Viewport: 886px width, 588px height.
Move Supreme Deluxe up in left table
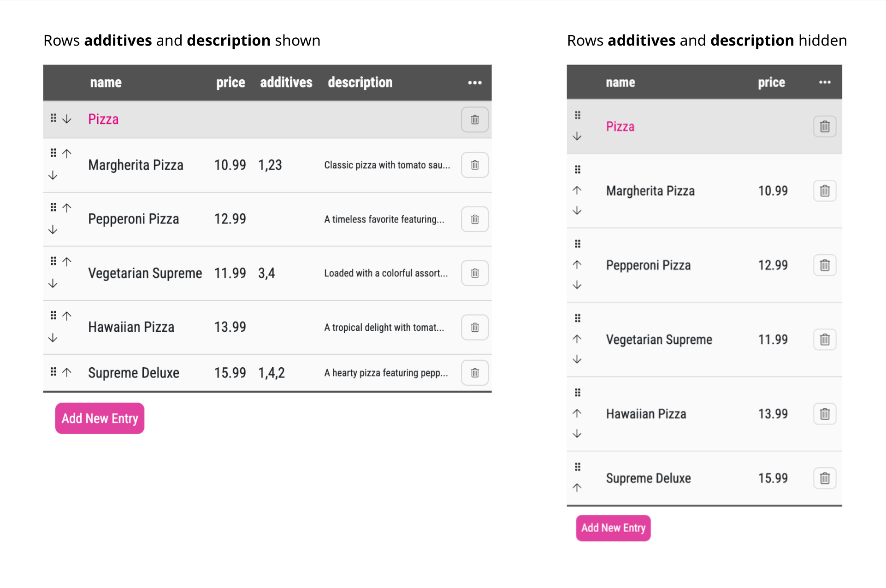pyautogui.click(x=67, y=372)
